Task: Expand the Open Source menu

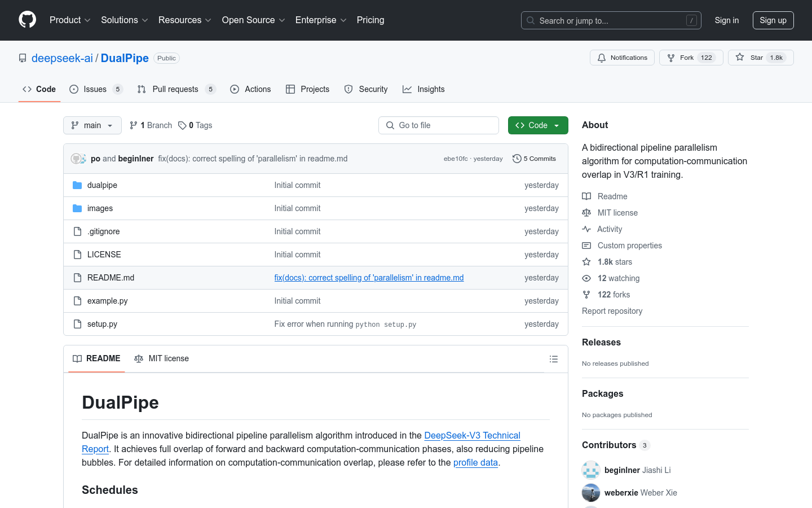Action: coord(254,20)
